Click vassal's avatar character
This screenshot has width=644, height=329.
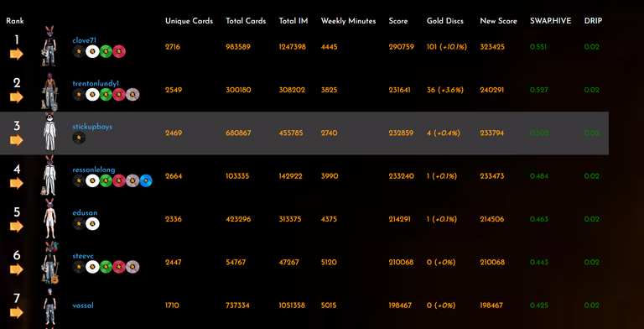point(49,307)
